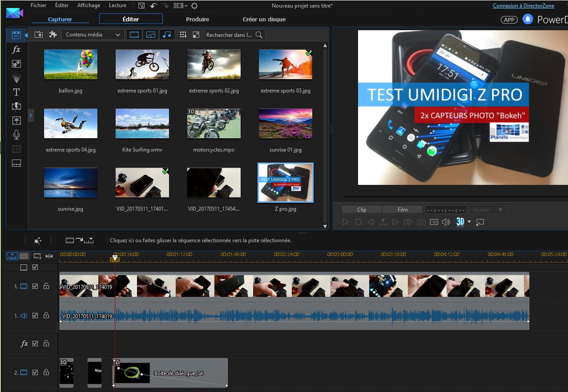Open the Éditer menu in menu bar
This screenshot has height=392, width=568.
click(62, 5)
